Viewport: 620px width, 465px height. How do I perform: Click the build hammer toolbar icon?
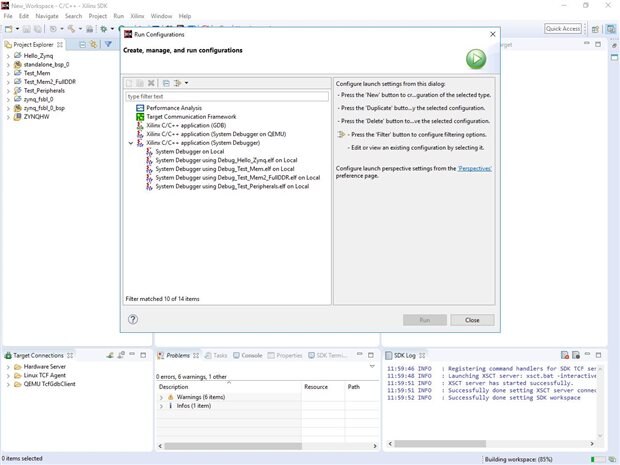click(72, 29)
